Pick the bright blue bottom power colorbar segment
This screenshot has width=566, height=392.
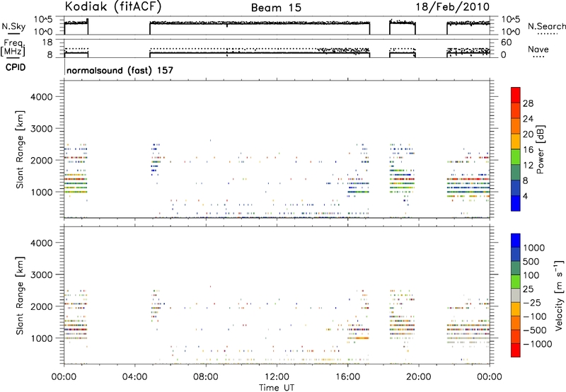click(x=516, y=203)
